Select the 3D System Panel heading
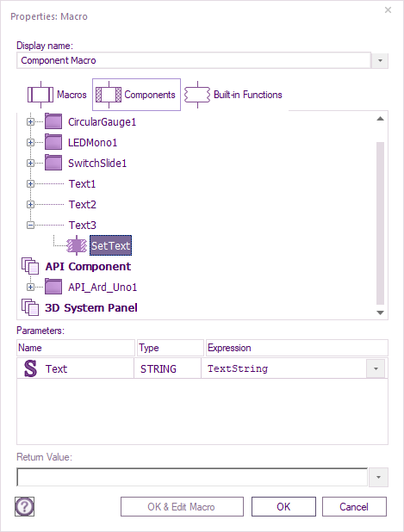 (x=91, y=307)
